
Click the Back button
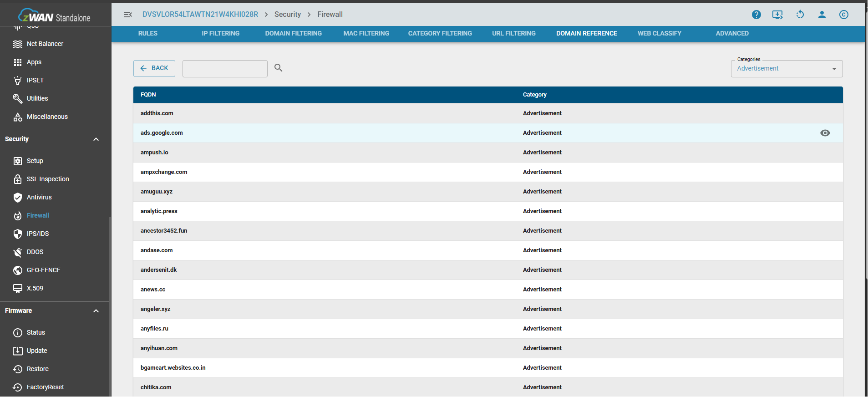[154, 68]
